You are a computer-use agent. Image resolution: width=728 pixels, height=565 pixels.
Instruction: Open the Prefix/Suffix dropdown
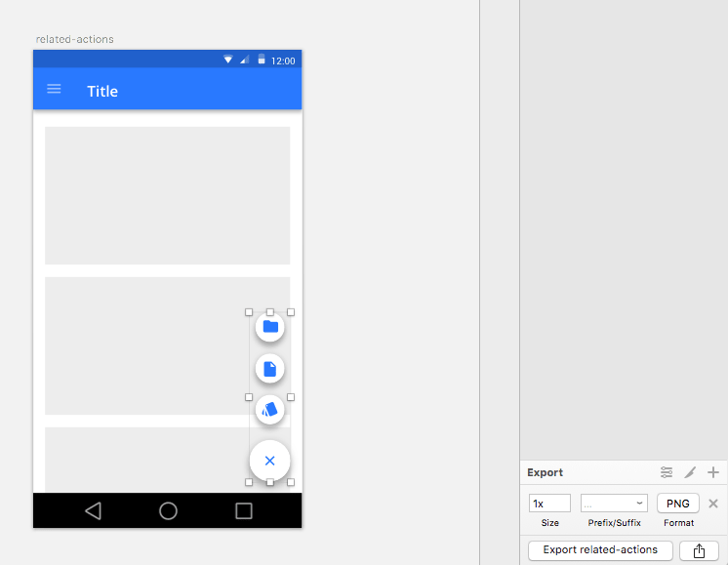(x=614, y=504)
